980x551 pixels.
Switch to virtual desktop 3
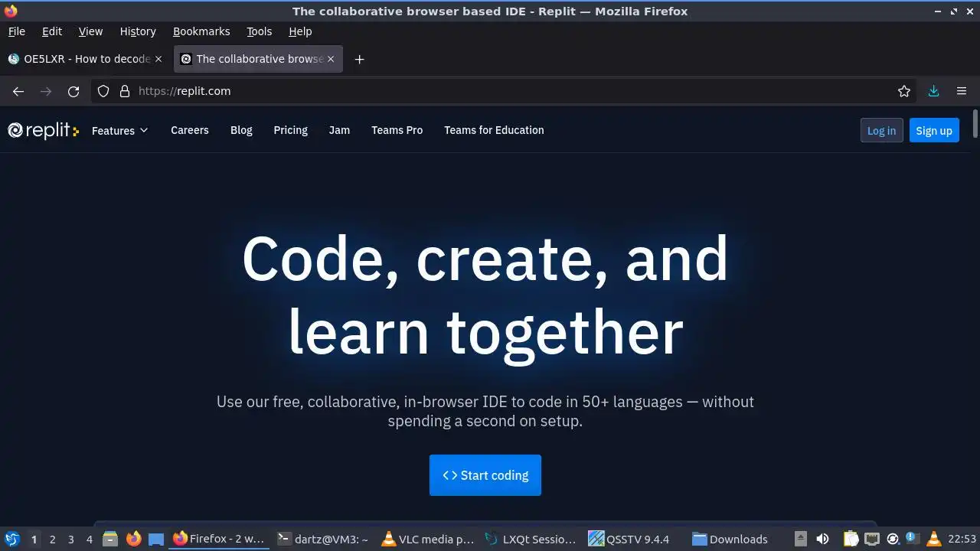70,539
